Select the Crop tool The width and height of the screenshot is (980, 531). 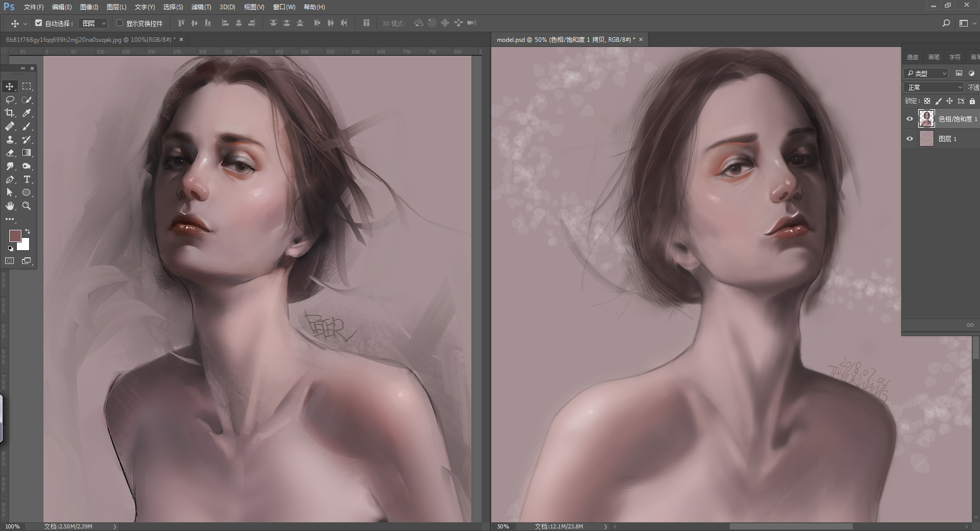click(10, 113)
